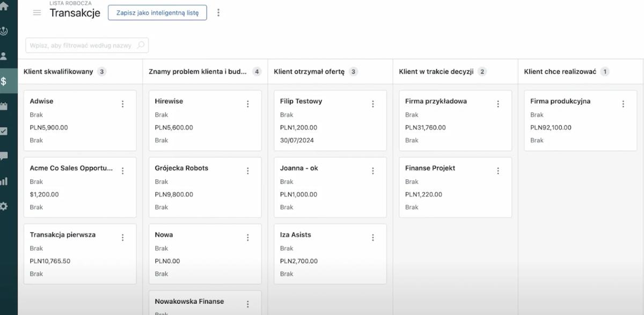Select the Klient w trakcie decyzji header
Screen dimensions: 644x315
click(x=436, y=71)
